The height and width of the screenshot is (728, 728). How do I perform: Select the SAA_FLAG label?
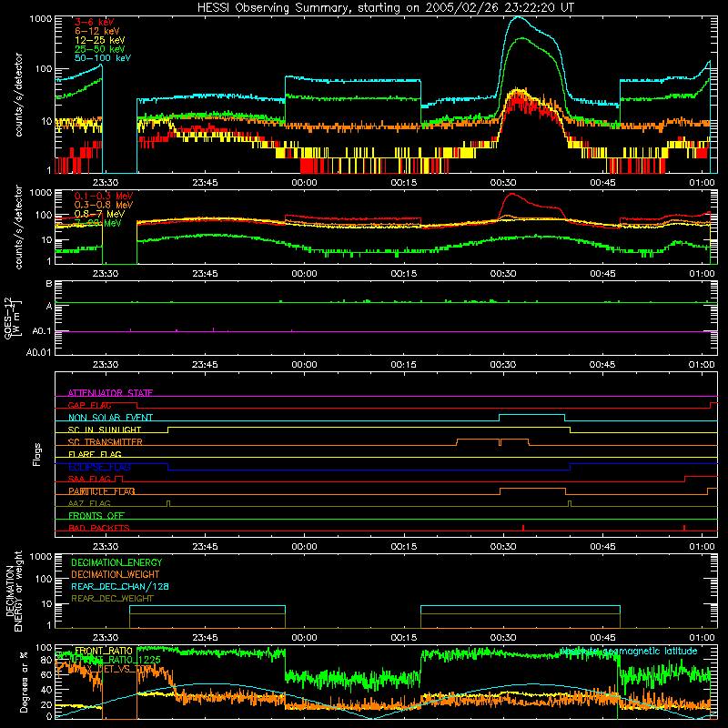pyautogui.click(x=89, y=479)
